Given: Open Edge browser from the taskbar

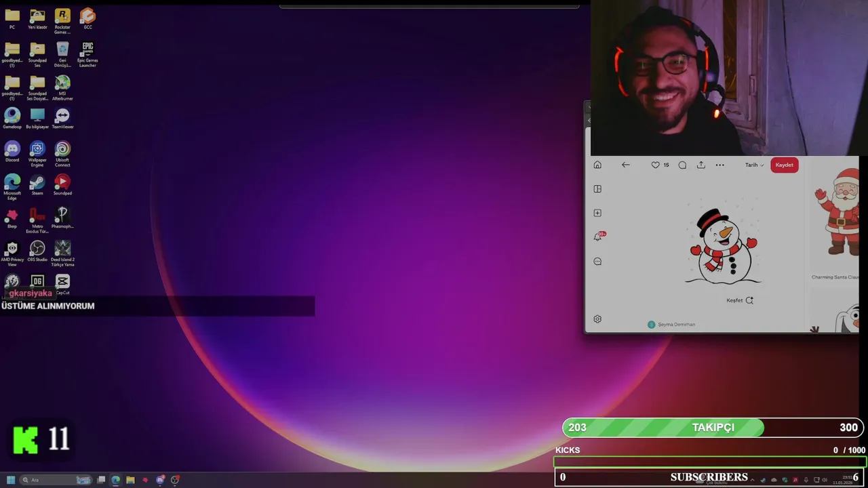Looking at the screenshot, I should (116, 480).
